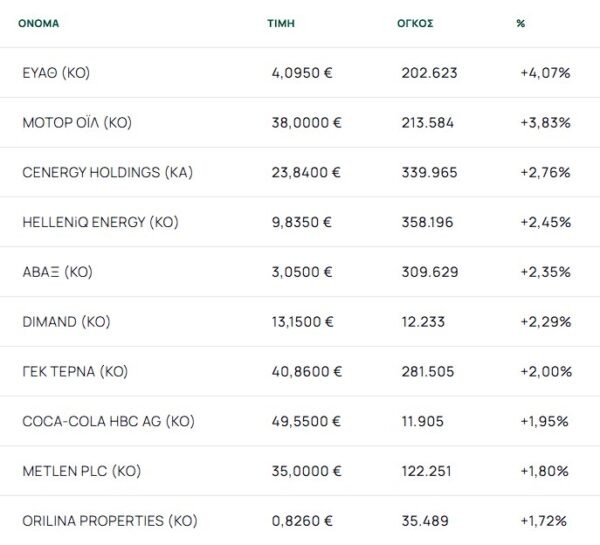Click the 122.251 volume for METLEN
The height and width of the screenshot is (545, 600).
point(428,471)
